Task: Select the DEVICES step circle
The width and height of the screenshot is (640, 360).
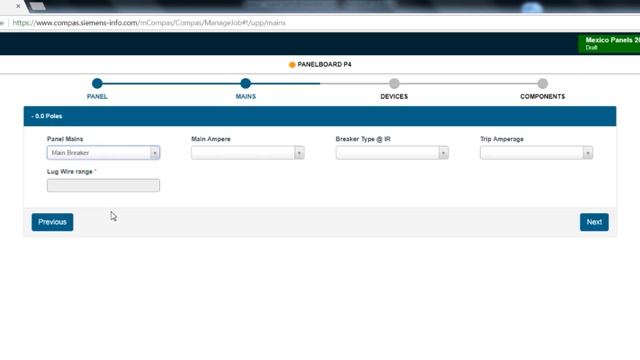Action: (x=394, y=84)
